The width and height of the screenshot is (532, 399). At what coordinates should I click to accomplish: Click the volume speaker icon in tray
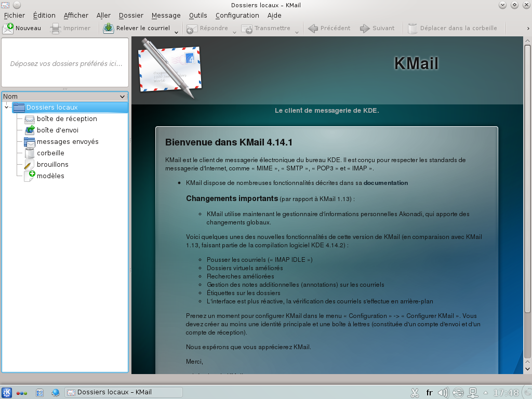pyautogui.click(x=443, y=392)
